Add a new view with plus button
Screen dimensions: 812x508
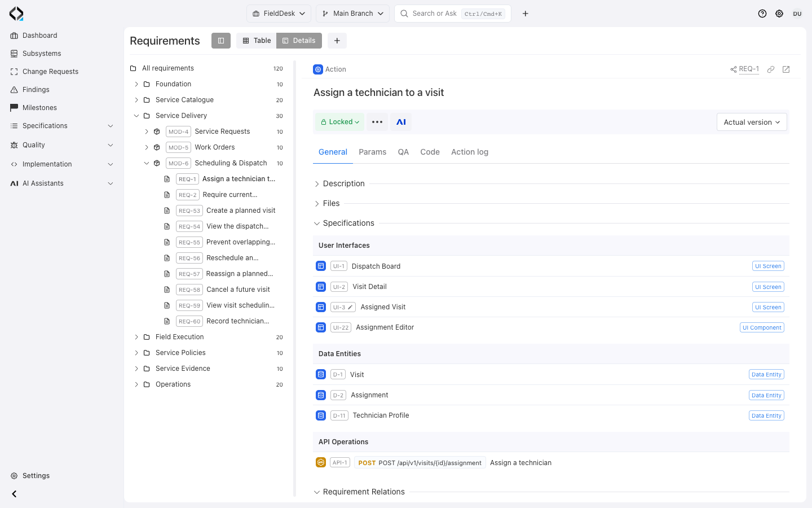tap(337, 41)
